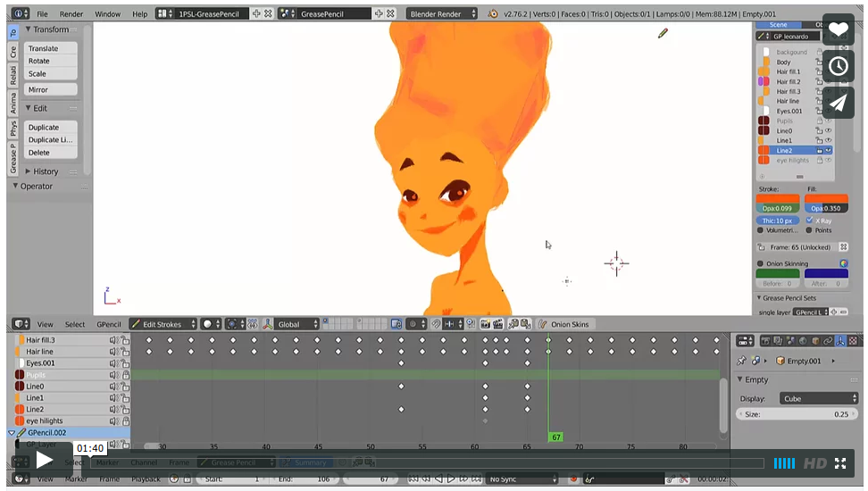Toggle visibility eye of Line0 layer

tap(829, 131)
